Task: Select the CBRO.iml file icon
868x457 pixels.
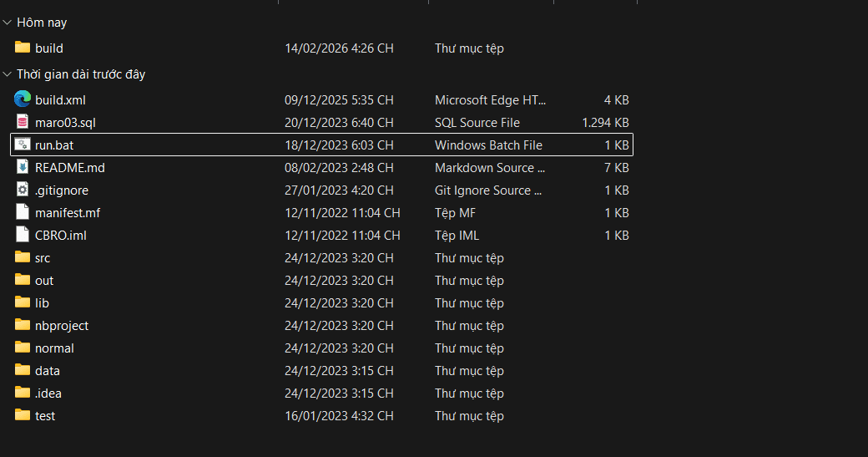Action: pyautogui.click(x=23, y=235)
